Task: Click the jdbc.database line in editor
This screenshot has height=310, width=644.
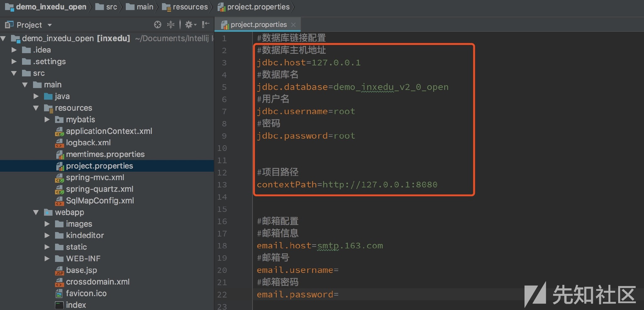Action: pos(353,87)
